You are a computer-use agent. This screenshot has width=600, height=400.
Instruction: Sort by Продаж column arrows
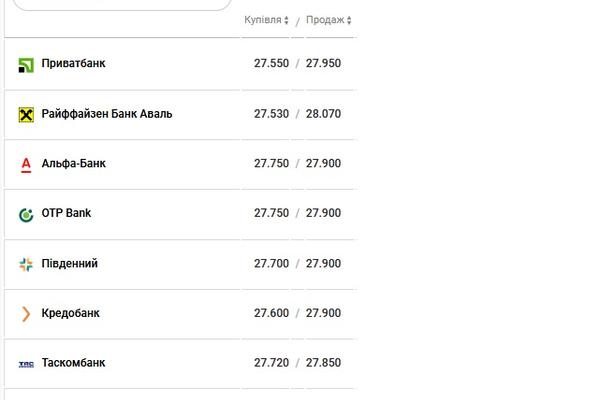(x=349, y=20)
